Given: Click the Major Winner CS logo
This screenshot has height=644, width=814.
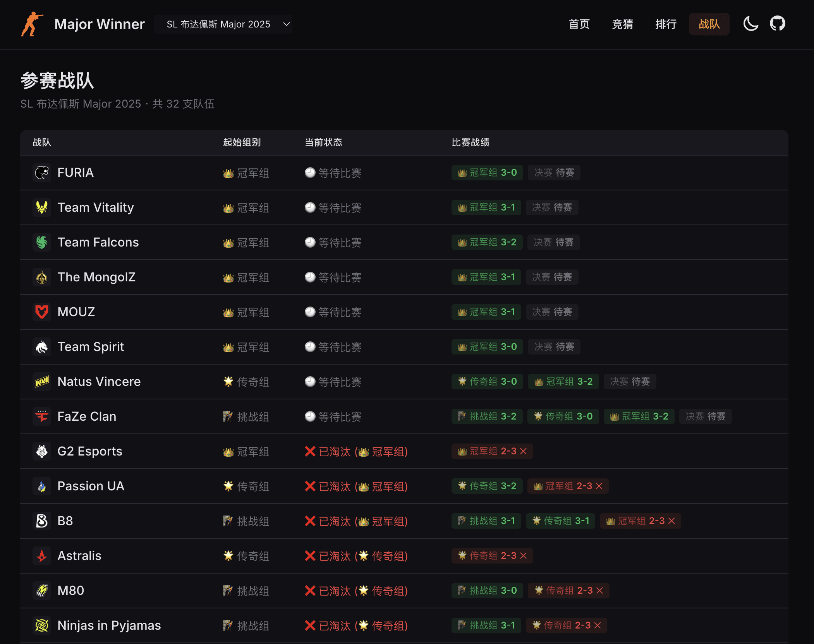Looking at the screenshot, I should coord(32,24).
